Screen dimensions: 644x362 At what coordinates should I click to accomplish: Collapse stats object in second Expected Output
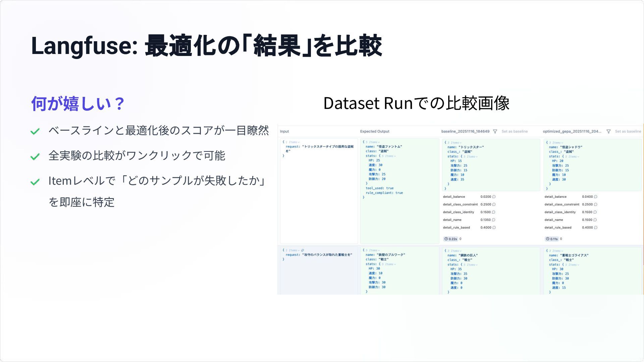[389, 264]
